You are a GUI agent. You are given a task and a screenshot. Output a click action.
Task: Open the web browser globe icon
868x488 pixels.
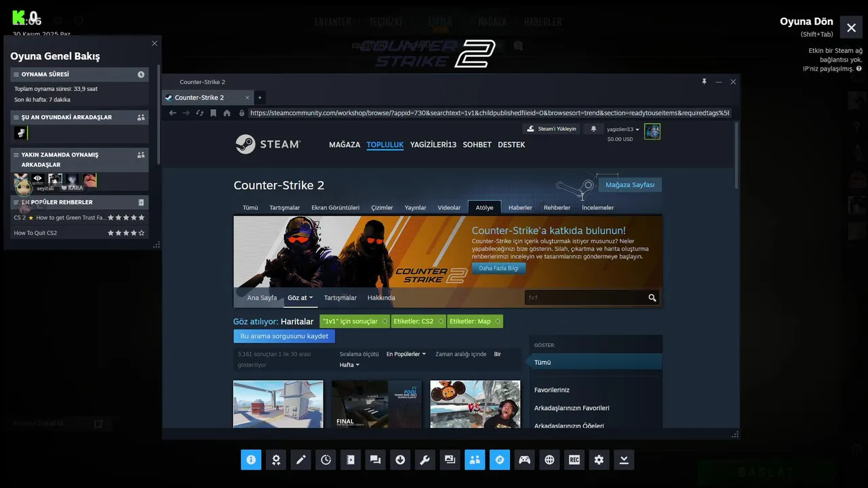(549, 460)
